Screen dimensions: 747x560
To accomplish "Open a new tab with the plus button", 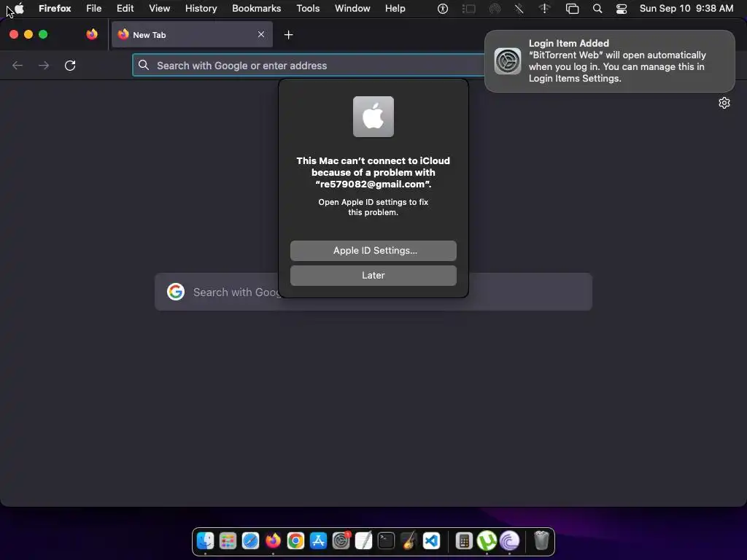I will [288, 35].
